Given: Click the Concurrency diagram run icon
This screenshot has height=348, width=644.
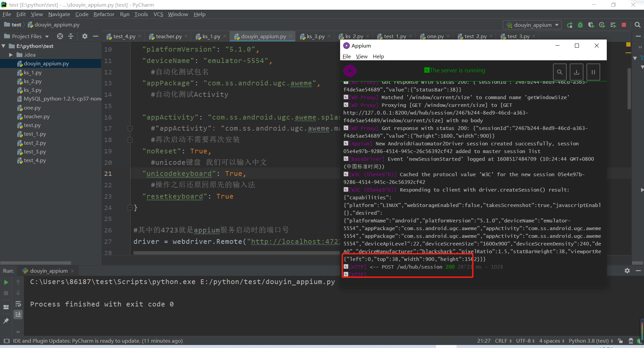Looking at the screenshot, I should pos(613,25).
